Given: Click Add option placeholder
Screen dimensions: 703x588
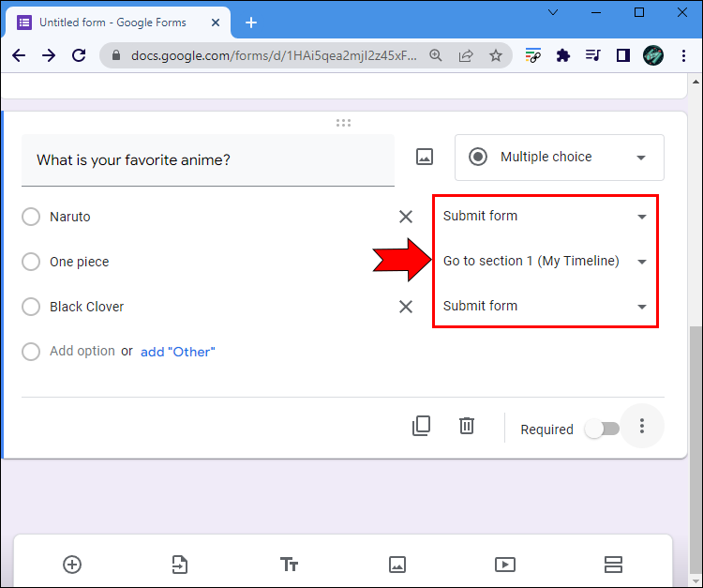Looking at the screenshot, I should 82,351.
